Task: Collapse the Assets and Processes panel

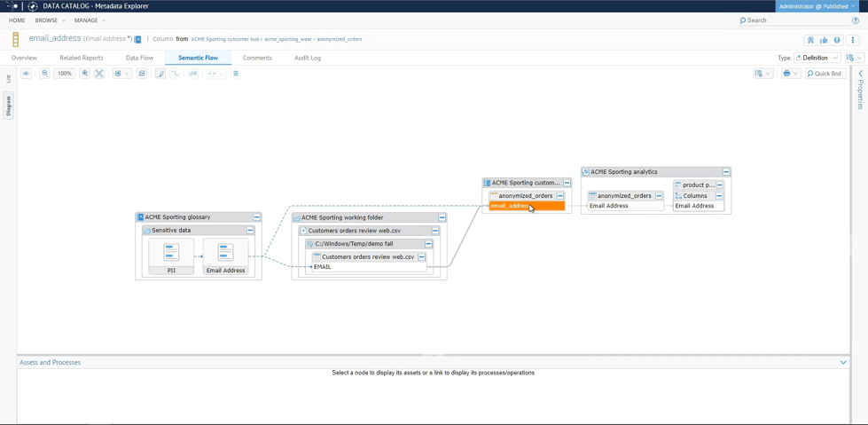Action: click(x=844, y=362)
